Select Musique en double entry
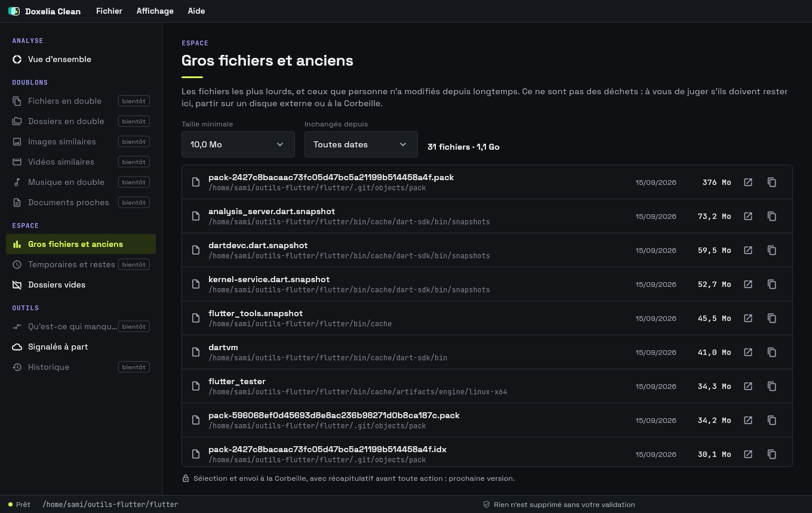812x513 pixels. 81,182
